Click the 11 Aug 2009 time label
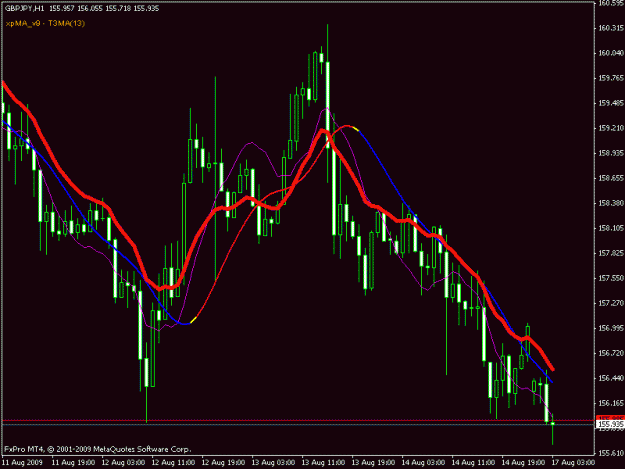The image size is (625, 469). tap(22, 463)
